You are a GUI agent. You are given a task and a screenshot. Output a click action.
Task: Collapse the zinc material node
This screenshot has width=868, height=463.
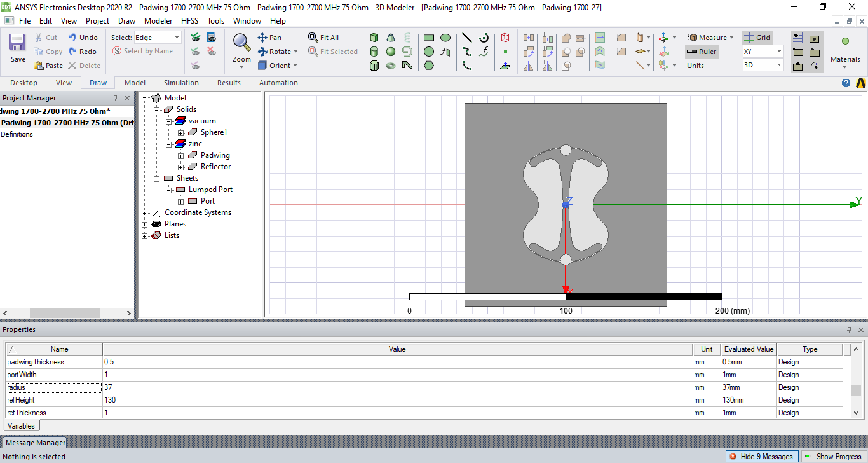pos(169,144)
